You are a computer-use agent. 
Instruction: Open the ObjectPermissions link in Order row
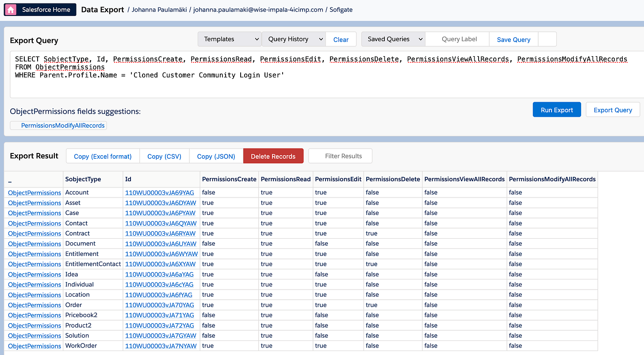34,305
